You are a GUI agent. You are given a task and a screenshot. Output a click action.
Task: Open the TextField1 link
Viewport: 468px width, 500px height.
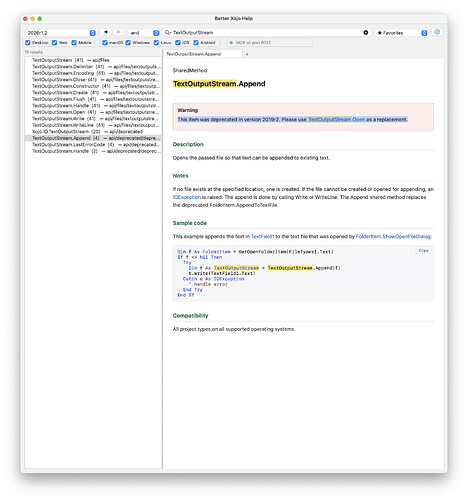(x=263, y=236)
